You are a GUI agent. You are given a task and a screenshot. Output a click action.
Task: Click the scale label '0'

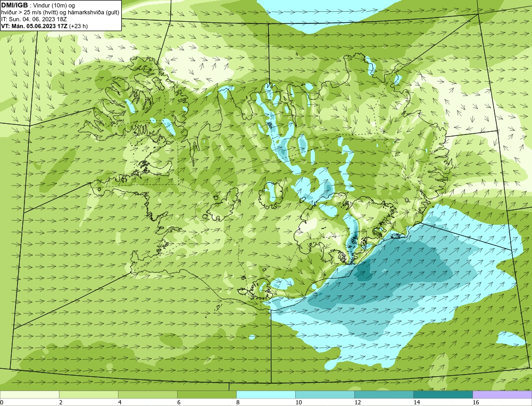click(2, 402)
